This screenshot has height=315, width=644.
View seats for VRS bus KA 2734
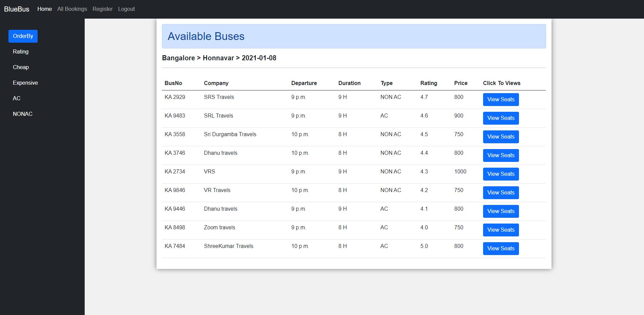[501, 174]
